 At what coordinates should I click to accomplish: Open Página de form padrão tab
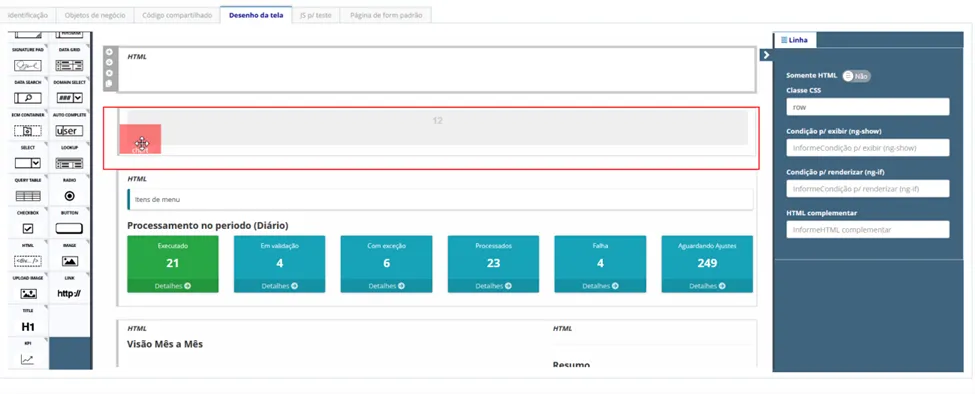[386, 16]
